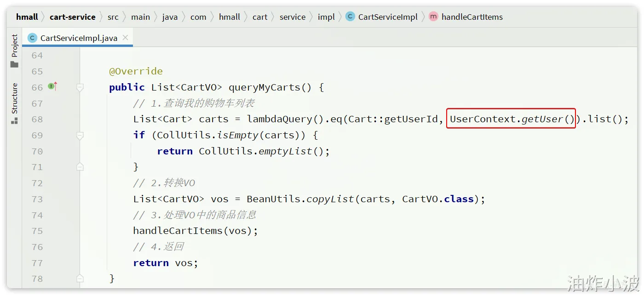Viewport: 644px width, 296px height.
Task: Open the Structure tool window in sidebar
Action: 14,103
